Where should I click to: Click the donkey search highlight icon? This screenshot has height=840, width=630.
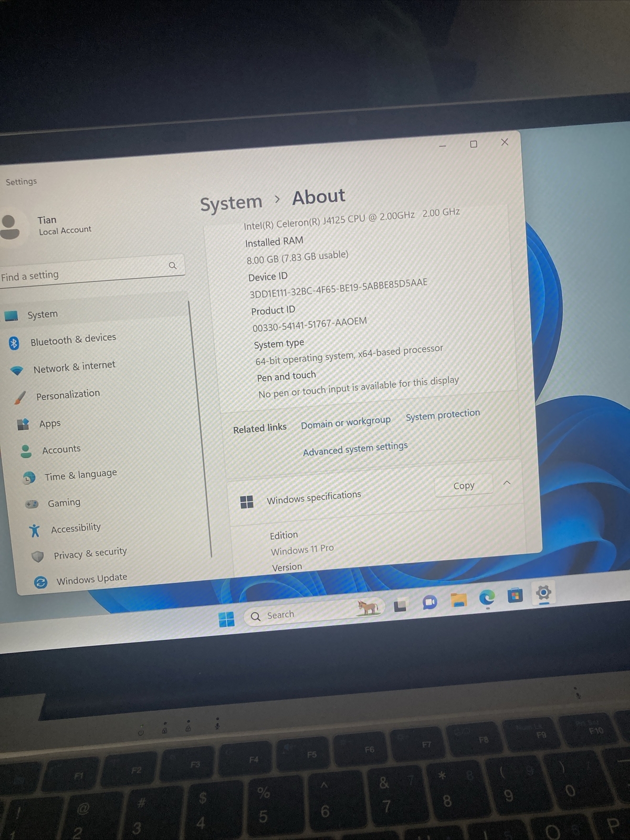pos(368,607)
